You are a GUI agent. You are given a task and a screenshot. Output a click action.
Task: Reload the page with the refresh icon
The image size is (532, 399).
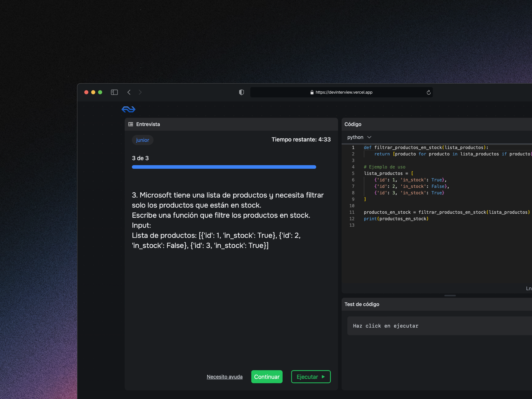coord(428,92)
